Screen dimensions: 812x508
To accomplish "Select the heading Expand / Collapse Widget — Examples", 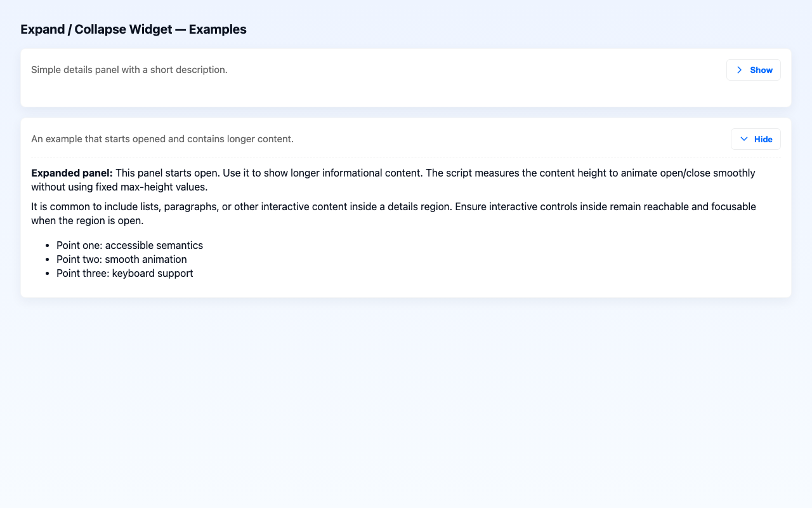I will click(x=133, y=29).
